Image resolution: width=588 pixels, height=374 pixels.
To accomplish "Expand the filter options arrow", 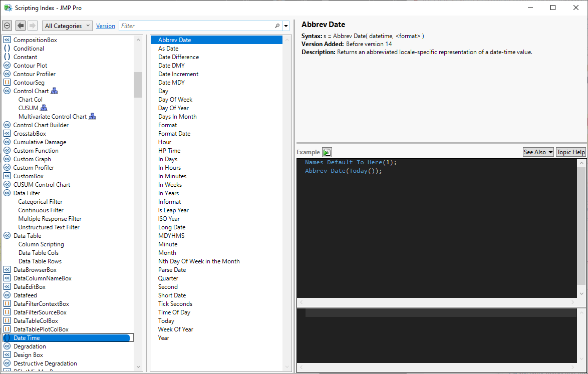I will (x=286, y=26).
